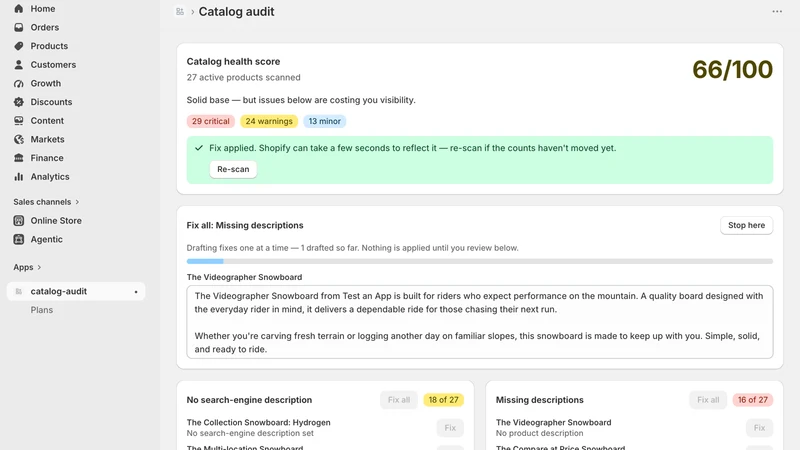The height and width of the screenshot is (450, 800).
Task: Click the Content image icon
Action: click(x=19, y=120)
